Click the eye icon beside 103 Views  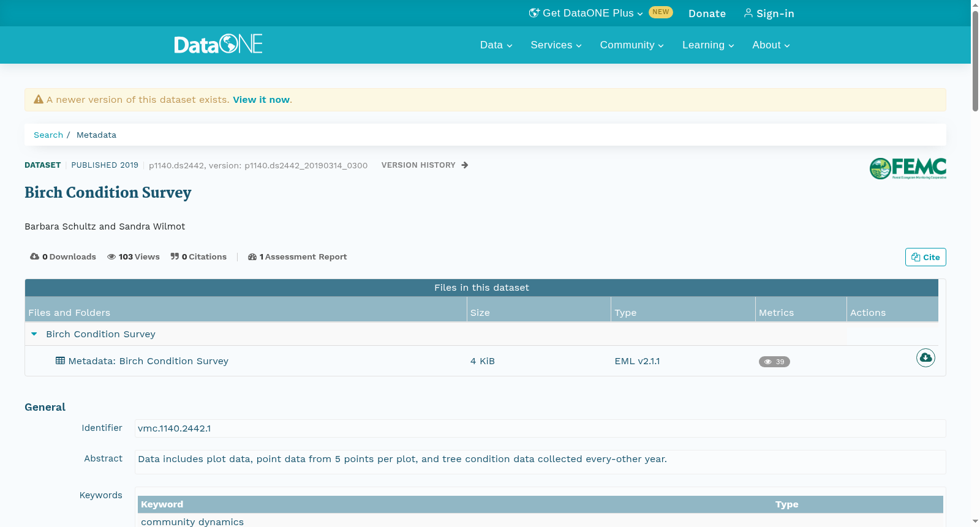[111, 257]
